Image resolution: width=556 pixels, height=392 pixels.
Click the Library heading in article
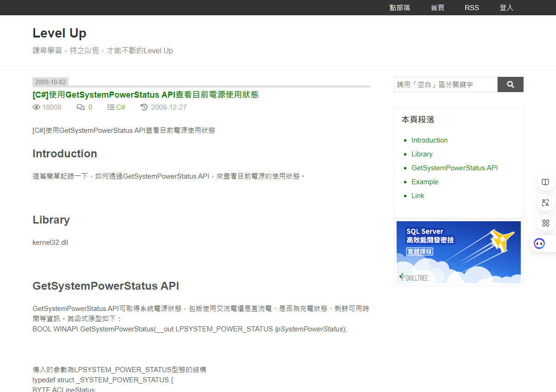[51, 220]
